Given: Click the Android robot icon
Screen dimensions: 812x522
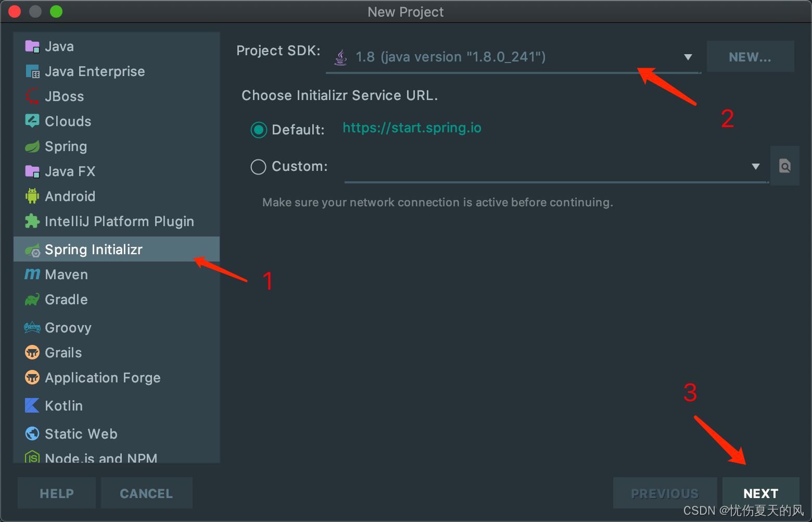Looking at the screenshot, I should 32,196.
